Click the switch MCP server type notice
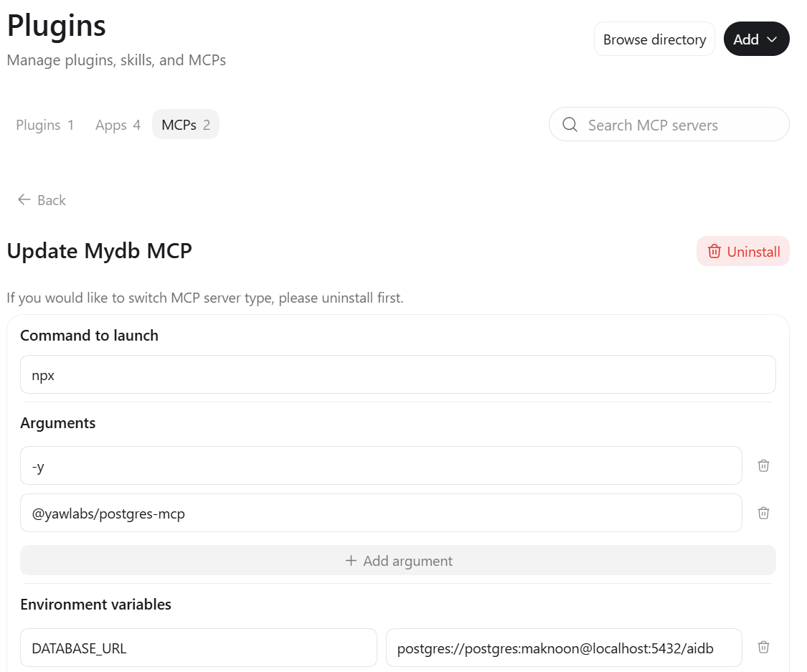The image size is (807, 672). pyautogui.click(x=205, y=298)
